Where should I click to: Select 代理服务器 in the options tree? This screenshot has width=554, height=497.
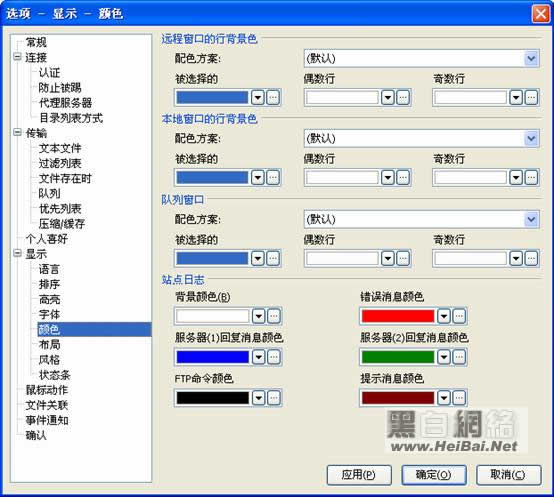click(x=65, y=102)
